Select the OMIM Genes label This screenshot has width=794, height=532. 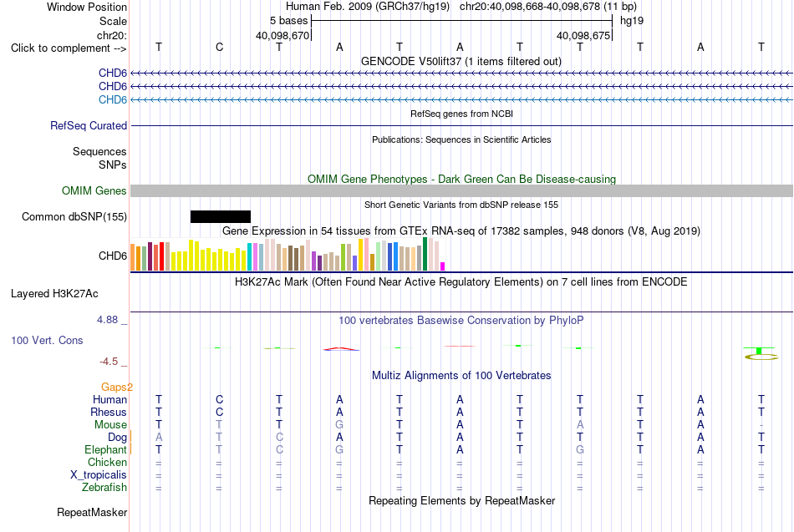click(94, 190)
